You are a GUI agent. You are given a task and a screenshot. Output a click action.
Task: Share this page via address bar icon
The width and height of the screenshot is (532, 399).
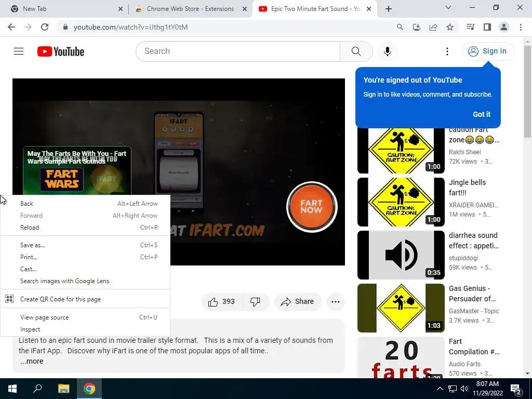tap(433, 27)
